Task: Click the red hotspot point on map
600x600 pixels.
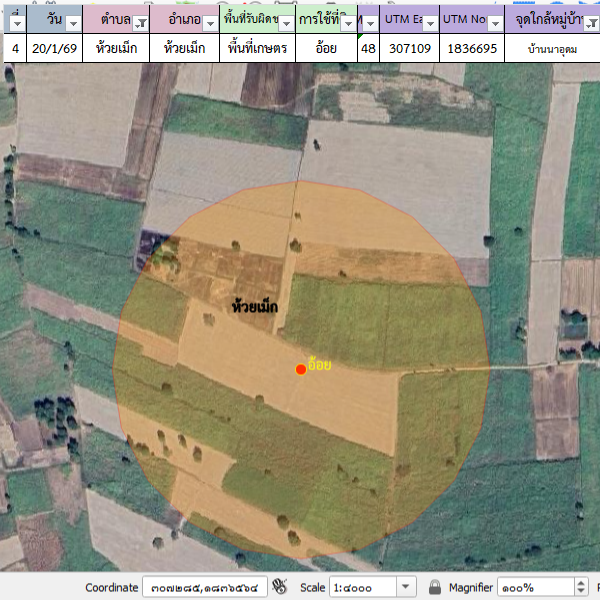Action: point(300,369)
